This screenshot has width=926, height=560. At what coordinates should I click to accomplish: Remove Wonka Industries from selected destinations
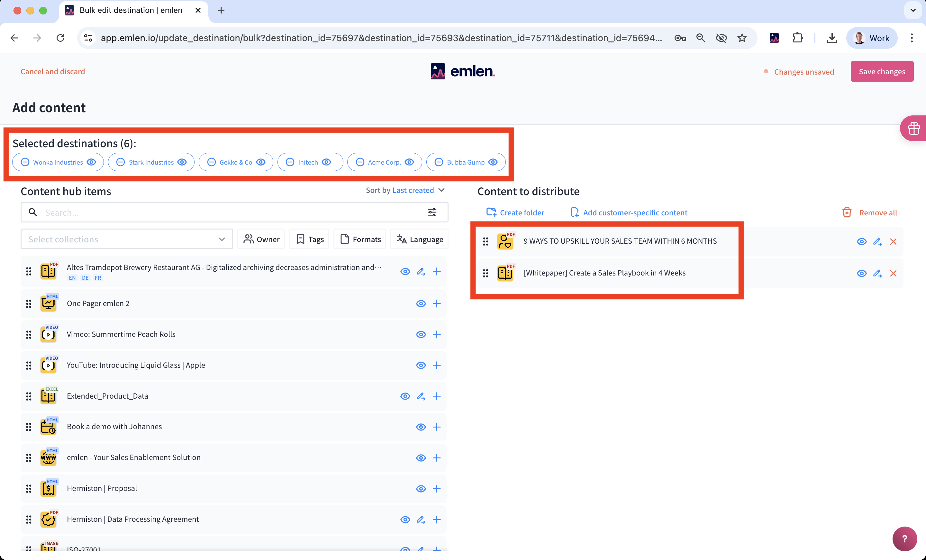[25, 162]
